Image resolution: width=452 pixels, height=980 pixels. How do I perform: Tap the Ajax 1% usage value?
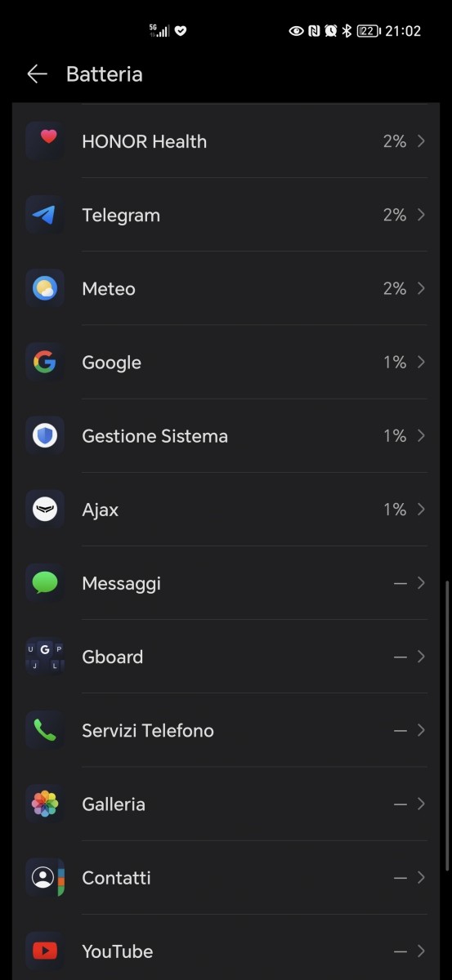point(395,510)
